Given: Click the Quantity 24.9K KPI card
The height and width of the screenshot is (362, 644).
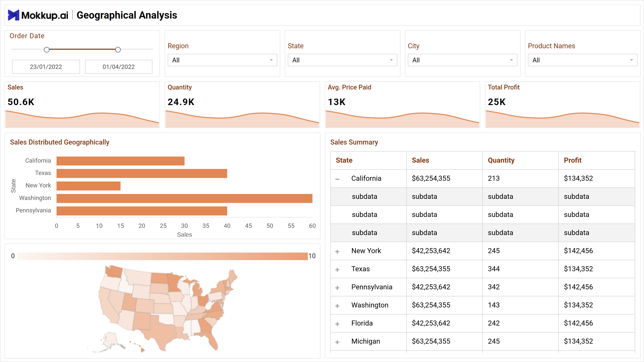Looking at the screenshot, I should pyautogui.click(x=242, y=105).
